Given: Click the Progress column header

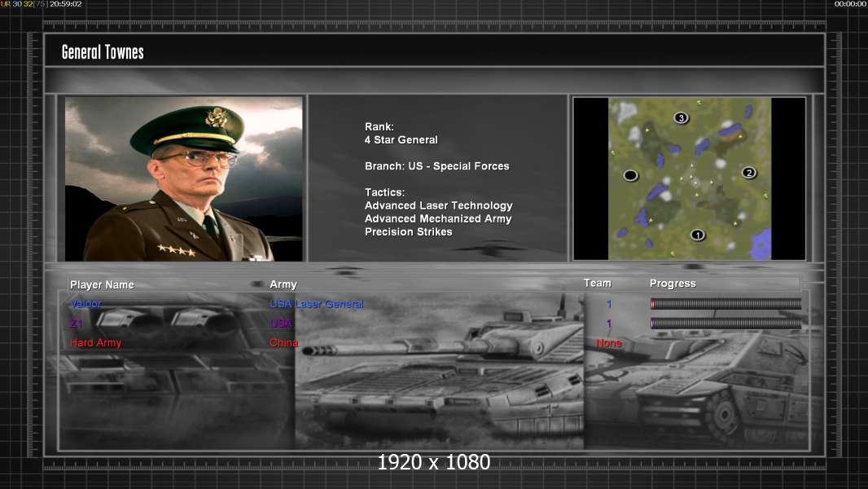Looking at the screenshot, I should [x=673, y=284].
